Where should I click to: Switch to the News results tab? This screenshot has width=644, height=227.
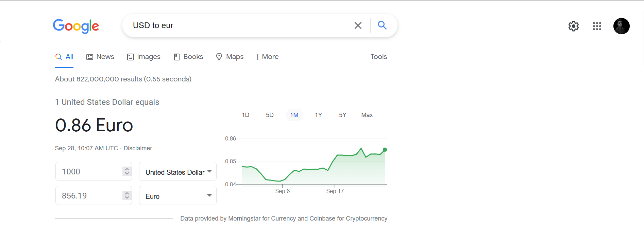pyautogui.click(x=100, y=57)
